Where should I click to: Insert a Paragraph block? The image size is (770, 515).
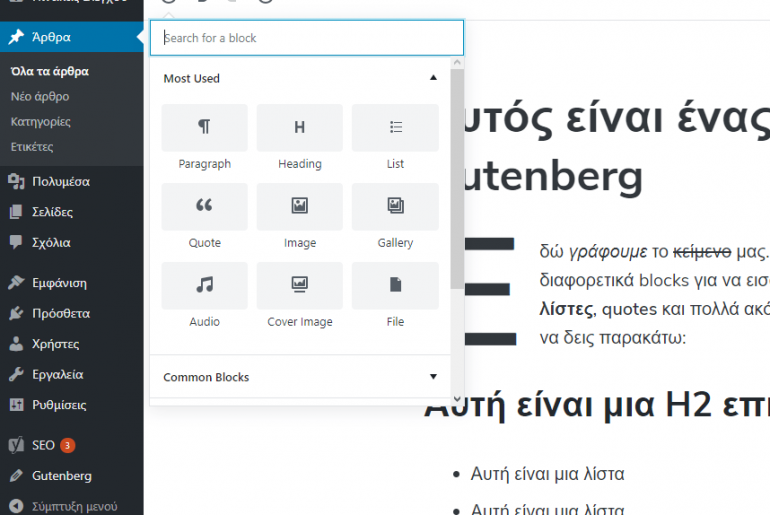(x=204, y=137)
